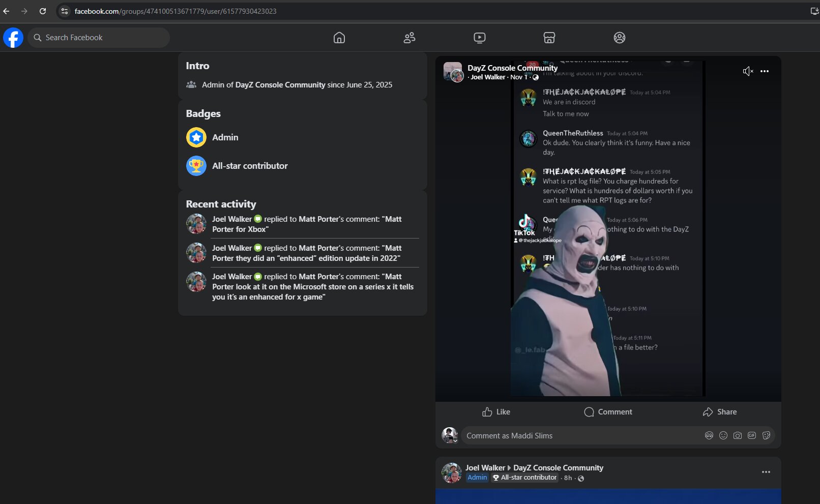Screen dimensions: 820x504
Task: Open the sticker picker in comment box
Action: pos(766,436)
